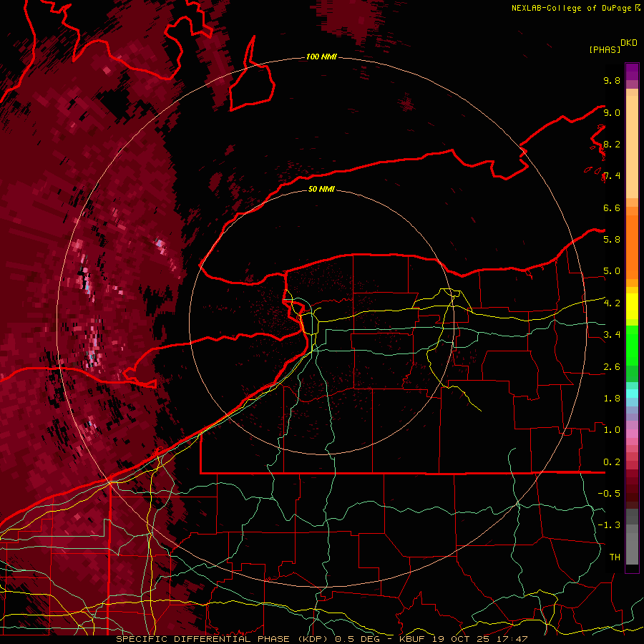This screenshot has height=644, width=644.
Task: Click the [PHAS] legend label
Action: coord(605,50)
